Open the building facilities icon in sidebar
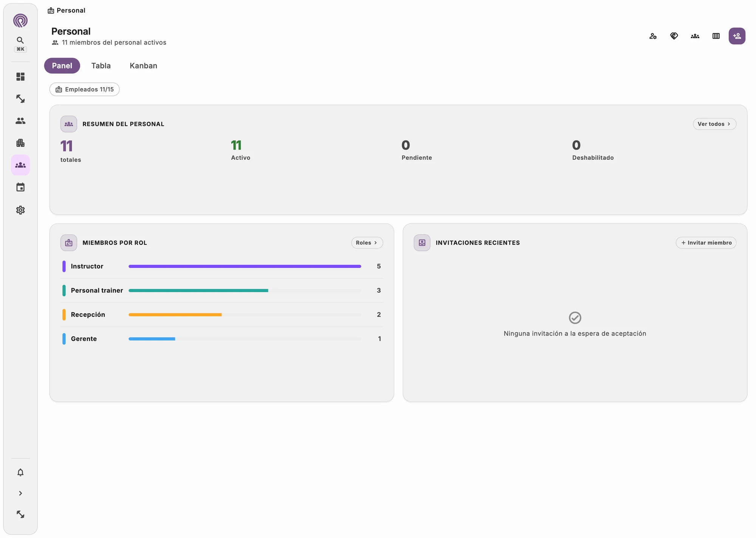This screenshot has width=756, height=538. pos(20,143)
